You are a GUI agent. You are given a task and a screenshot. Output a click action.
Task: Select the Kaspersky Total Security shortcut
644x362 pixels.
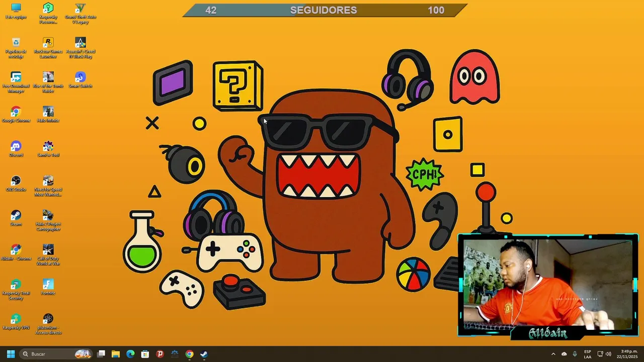(16, 290)
